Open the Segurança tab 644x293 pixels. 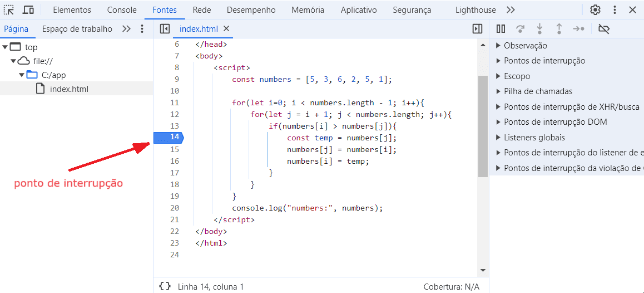[412, 10]
